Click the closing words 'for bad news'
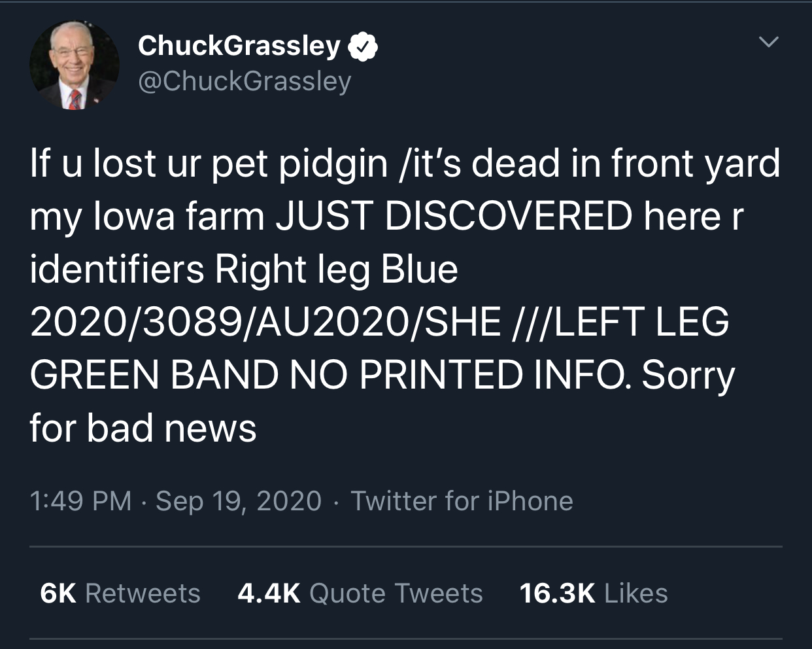Screen dimensions: 812x649 click(143, 429)
